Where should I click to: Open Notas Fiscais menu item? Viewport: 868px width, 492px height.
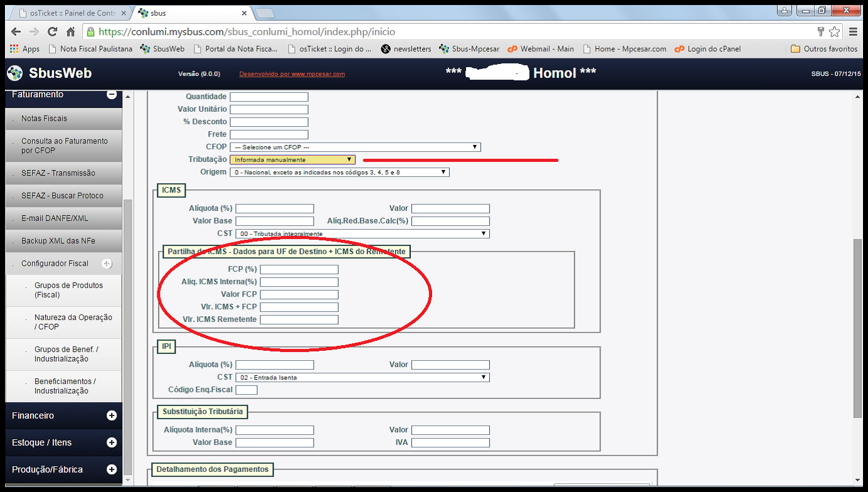coord(44,119)
